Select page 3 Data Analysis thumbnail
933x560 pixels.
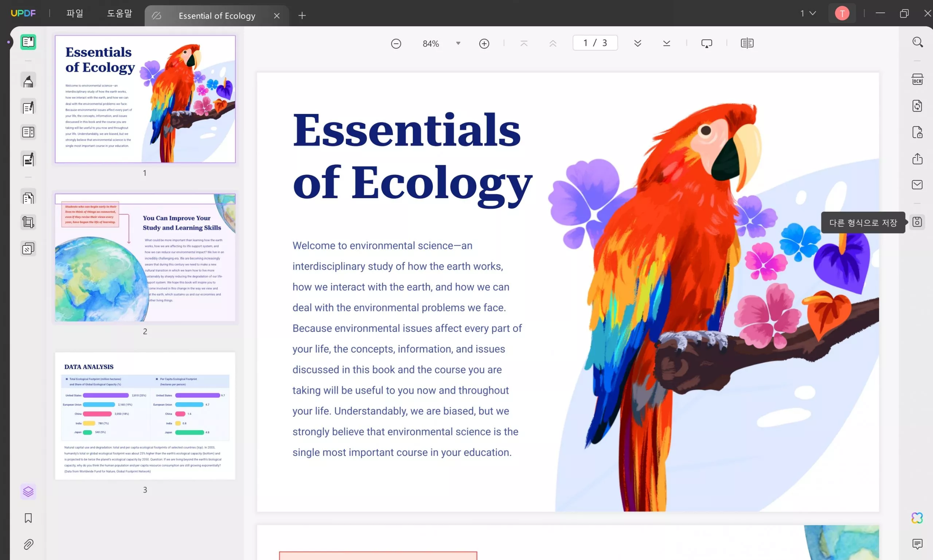(x=145, y=416)
